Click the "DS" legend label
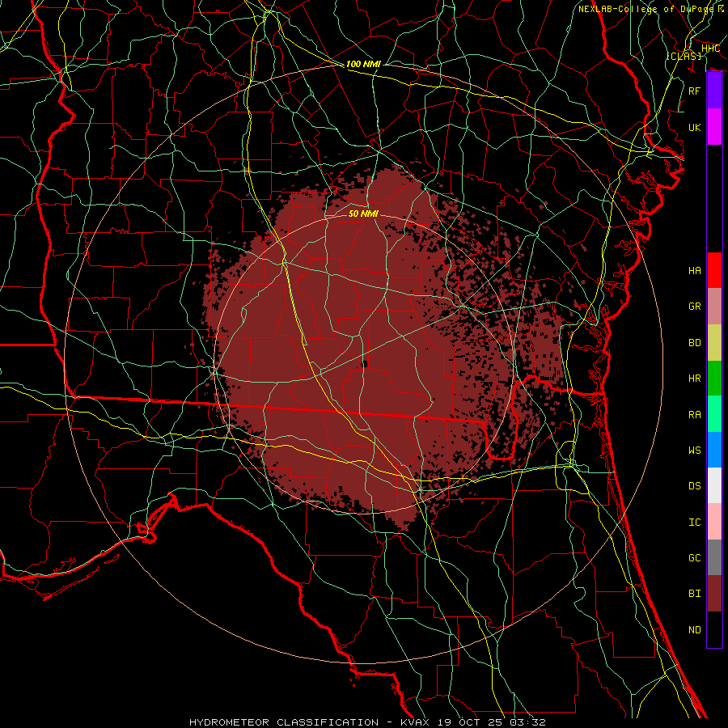This screenshot has height=728, width=728. (x=694, y=486)
